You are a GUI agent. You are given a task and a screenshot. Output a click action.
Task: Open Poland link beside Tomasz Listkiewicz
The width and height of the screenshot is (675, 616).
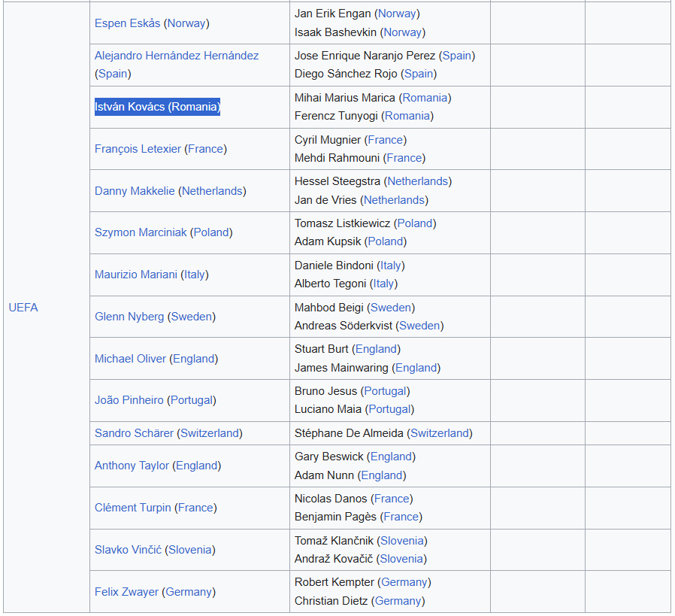tap(414, 223)
